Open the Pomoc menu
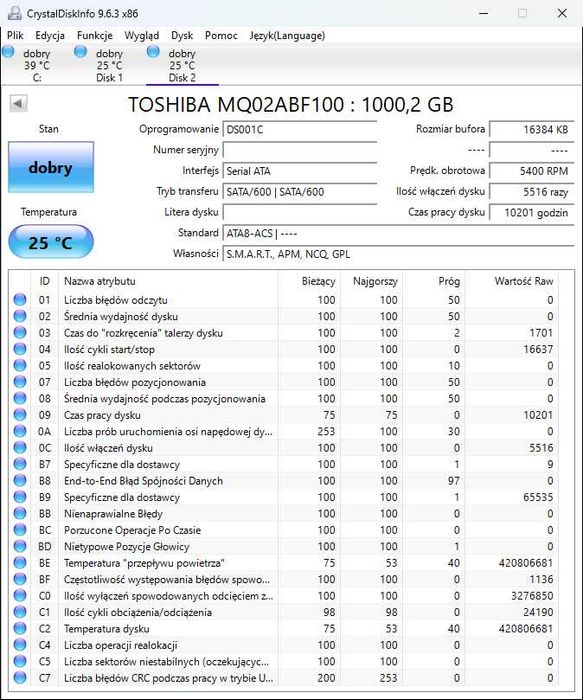The height and width of the screenshot is (700, 583). pos(221,35)
